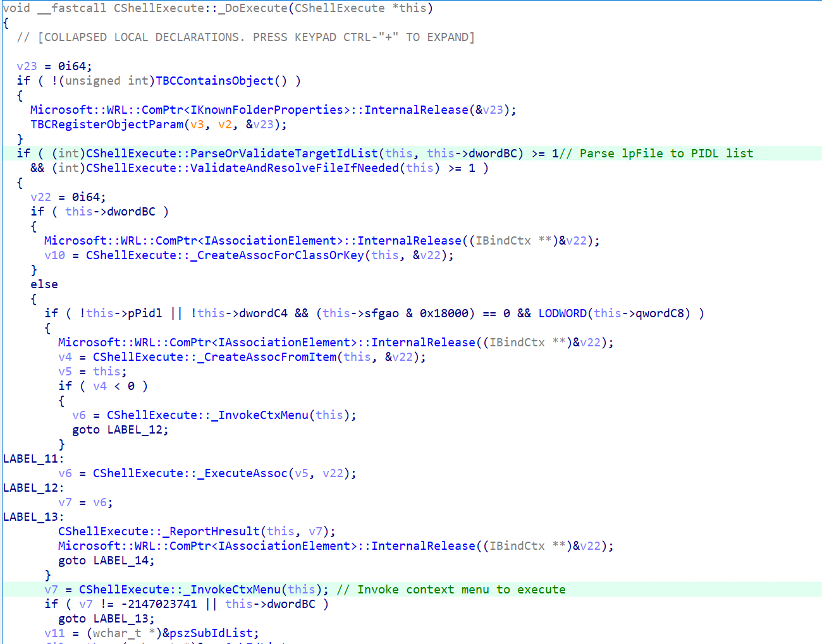
Task: Expand the collapsed local declarations line
Action: click(x=245, y=37)
